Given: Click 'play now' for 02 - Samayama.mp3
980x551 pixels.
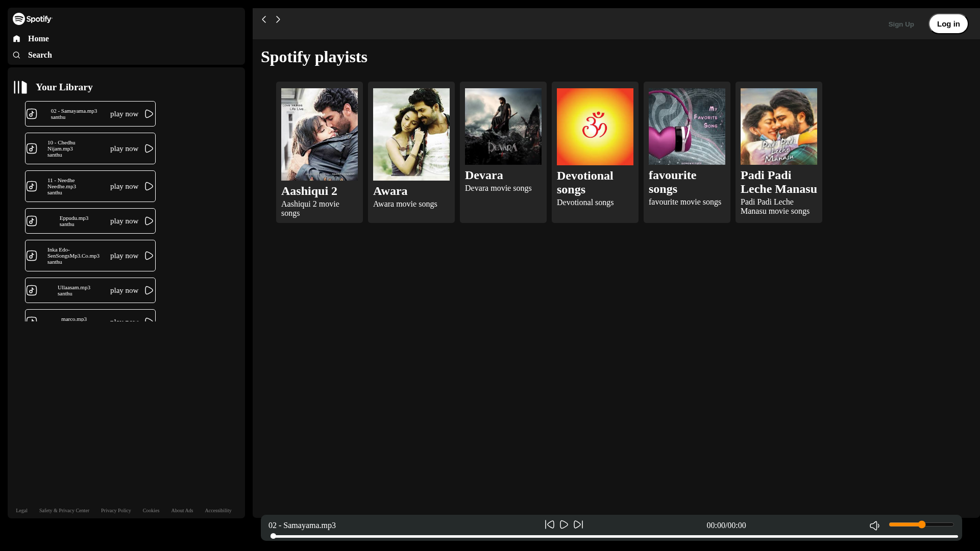Looking at the screenshot, I should (x=124, y=114).
